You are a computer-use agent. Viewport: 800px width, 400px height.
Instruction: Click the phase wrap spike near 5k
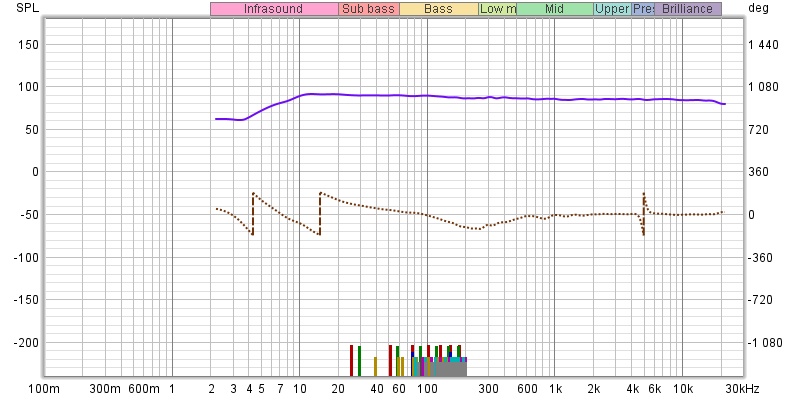[644, 214]
